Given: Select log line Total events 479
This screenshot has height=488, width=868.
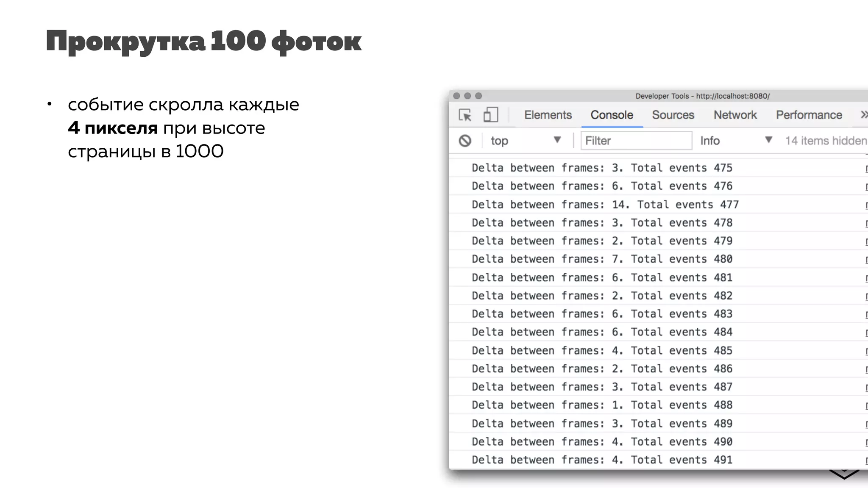Looking at the screenshot, I should click(658, 241).
